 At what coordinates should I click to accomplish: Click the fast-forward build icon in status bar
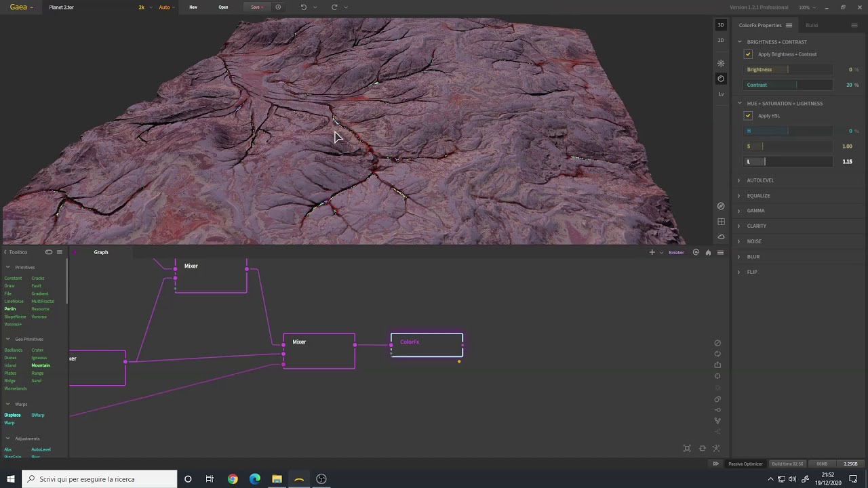(715, 464)
